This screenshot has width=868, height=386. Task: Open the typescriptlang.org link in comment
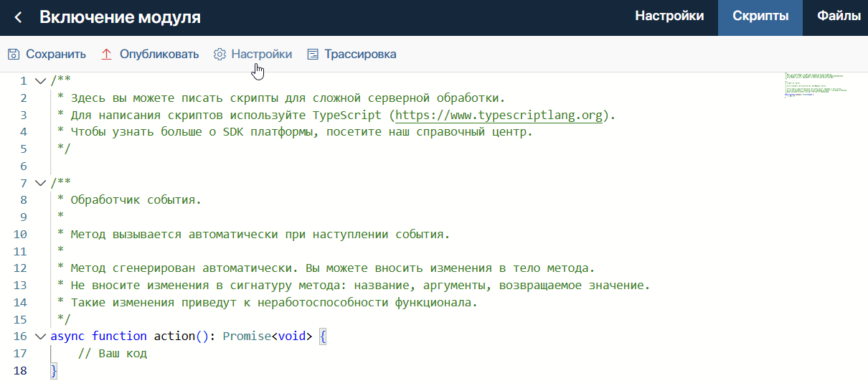(499, 115)
